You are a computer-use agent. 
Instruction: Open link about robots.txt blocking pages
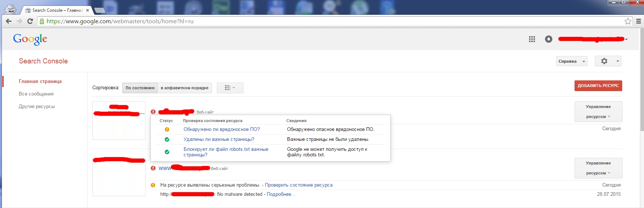click(x=226, y=152)
